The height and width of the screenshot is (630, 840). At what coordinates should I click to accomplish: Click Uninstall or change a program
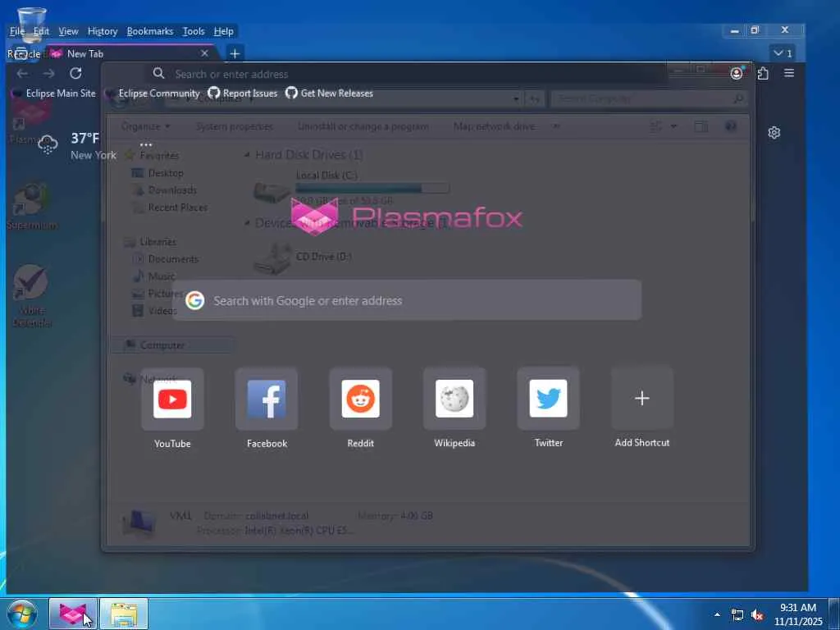pyautogui.click(x=363, y=126)
